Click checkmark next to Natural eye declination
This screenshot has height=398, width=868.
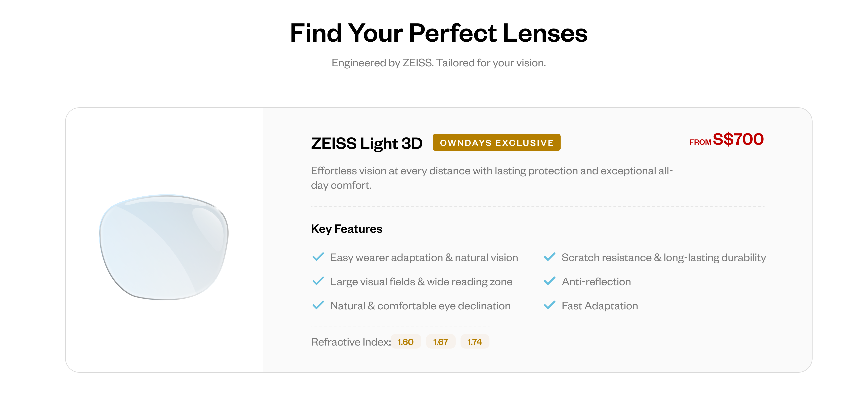318,305
